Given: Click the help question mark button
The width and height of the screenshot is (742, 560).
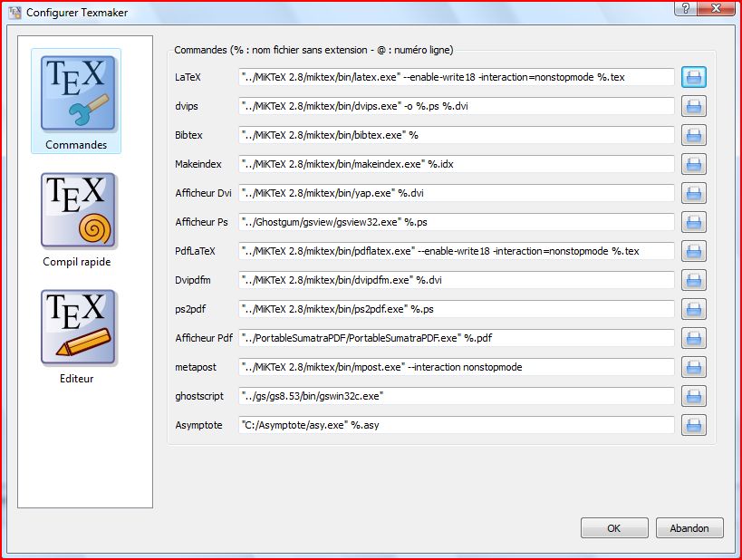Looking at the screenshot, I should coord(686,8).
